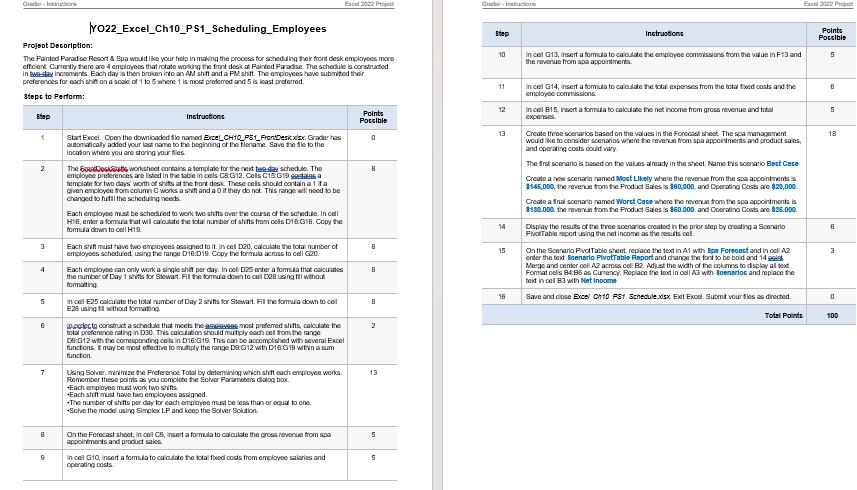Click the $20,000 Operating Costs value
857x490 pixels.
(x=784, y=187)
